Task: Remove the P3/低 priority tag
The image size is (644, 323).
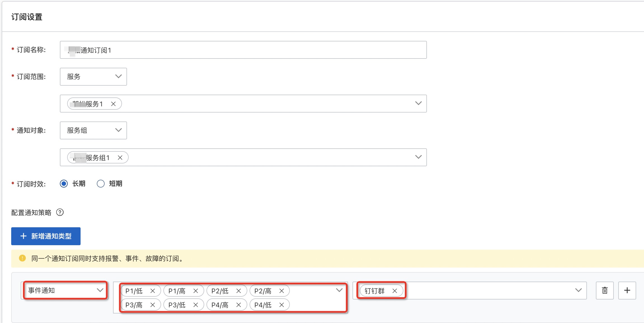Action: [196, 305]
